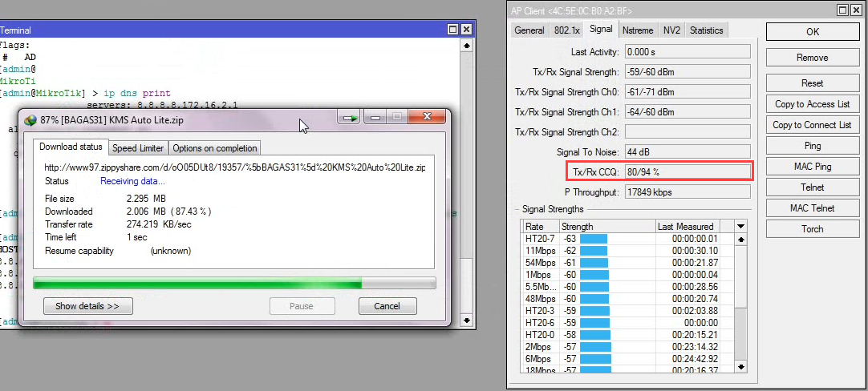Select the Signal tab
This screenshot has width=868, height=391.
point(601,30)
